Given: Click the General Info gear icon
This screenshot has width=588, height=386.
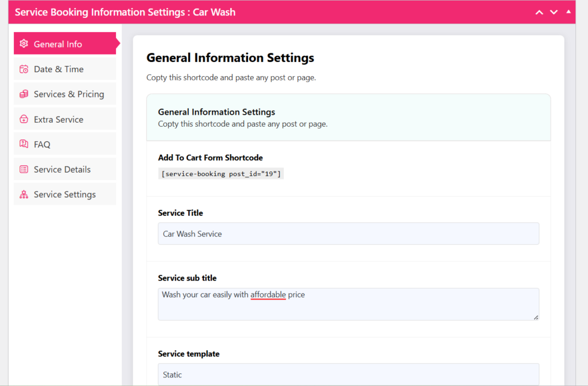Looking at the screenshot, I should point(24,44).
